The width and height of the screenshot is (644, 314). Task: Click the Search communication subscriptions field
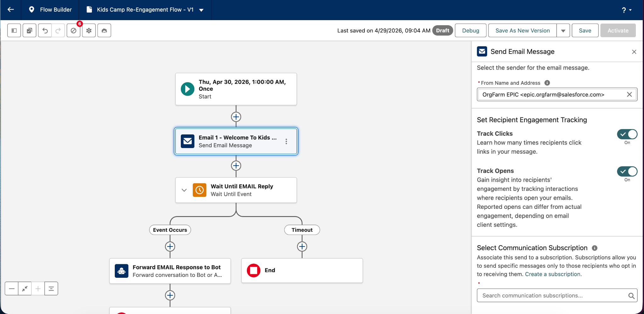point(557,295)
